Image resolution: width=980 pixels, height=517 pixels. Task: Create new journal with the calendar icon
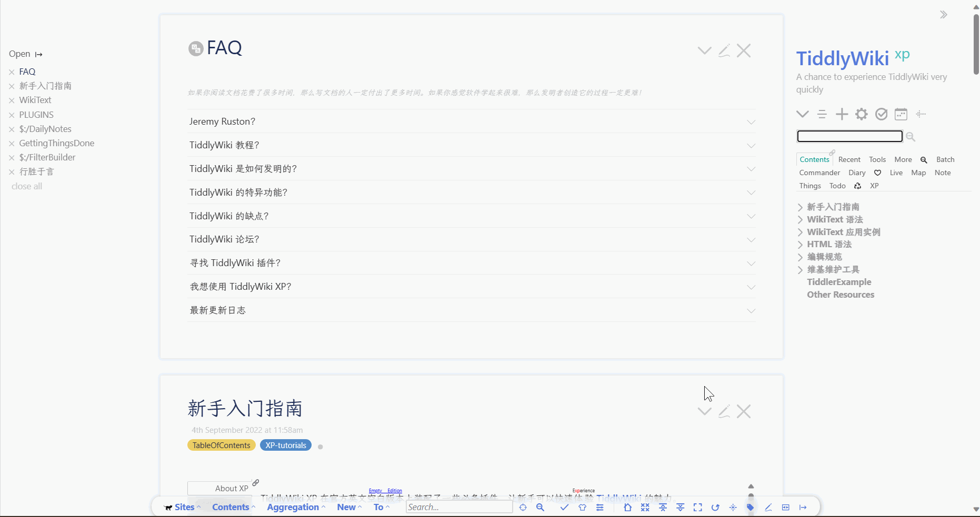[x=901, y=114]
